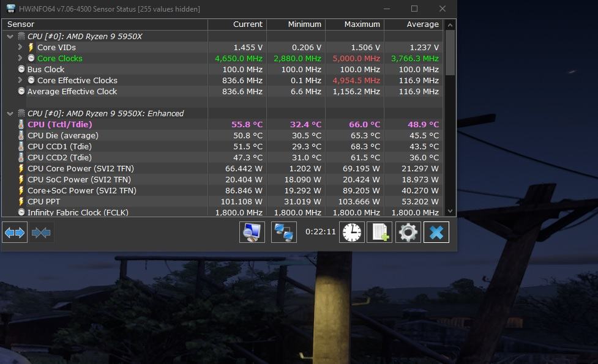Click the Sensor column header
Viewport: 598px width, 364px height.
pyautogui.click(x=105, y=24)
